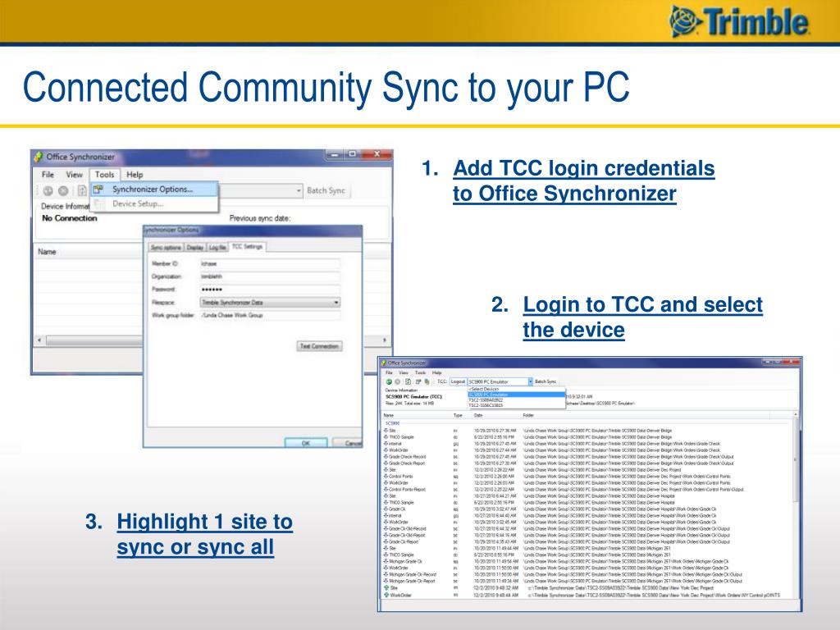Open the Add TCC login credentials to Office Synchronizer link

click(583, 180)
